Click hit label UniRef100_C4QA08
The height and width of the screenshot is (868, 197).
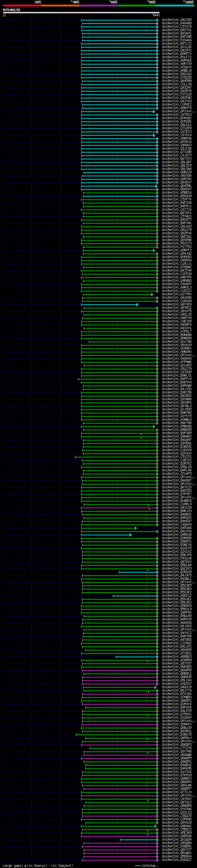tap(176, 525)
